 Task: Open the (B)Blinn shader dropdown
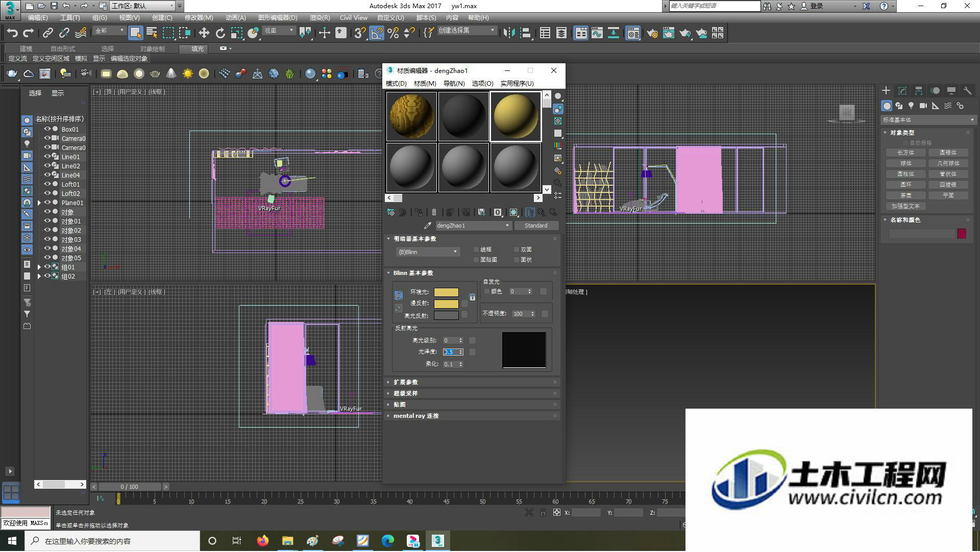coord(428,252)
